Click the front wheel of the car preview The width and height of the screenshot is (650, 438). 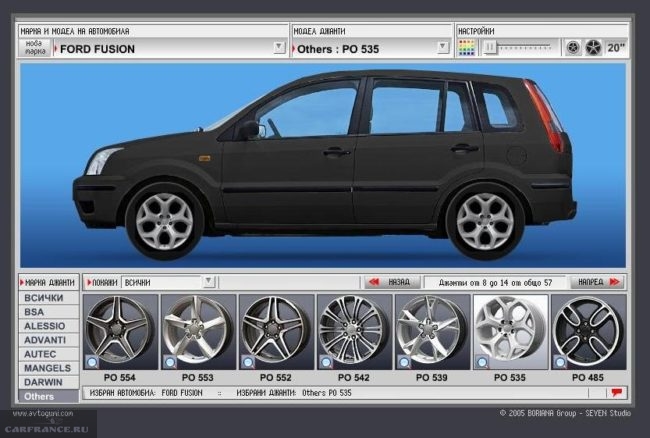click(x=165, y=221)
